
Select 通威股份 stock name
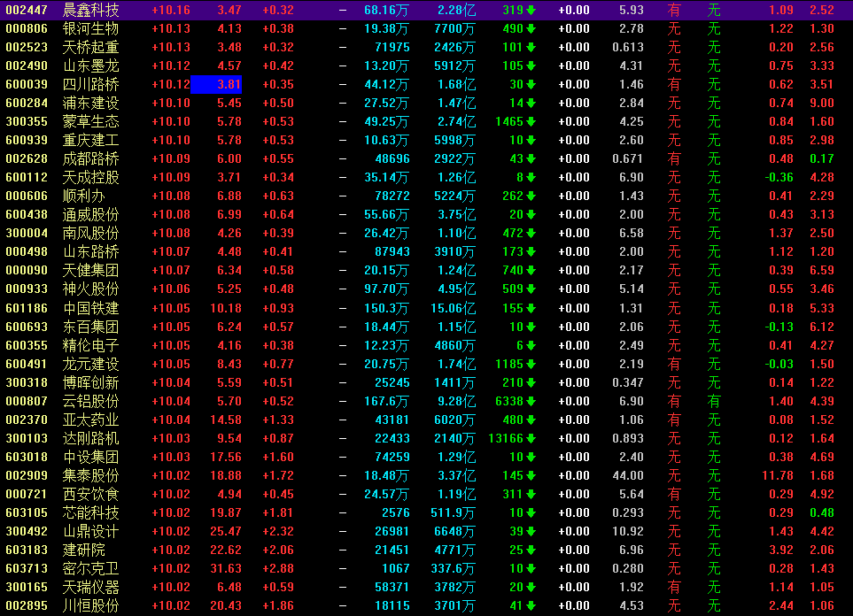click(90, 214)
